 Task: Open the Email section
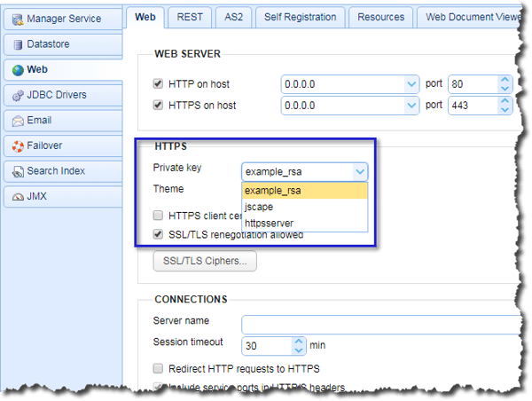coord(63,120)
